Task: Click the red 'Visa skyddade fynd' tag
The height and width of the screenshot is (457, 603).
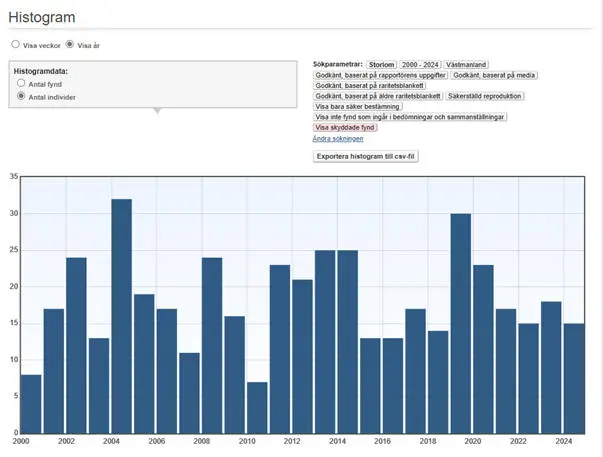Action: pos(345,128)
